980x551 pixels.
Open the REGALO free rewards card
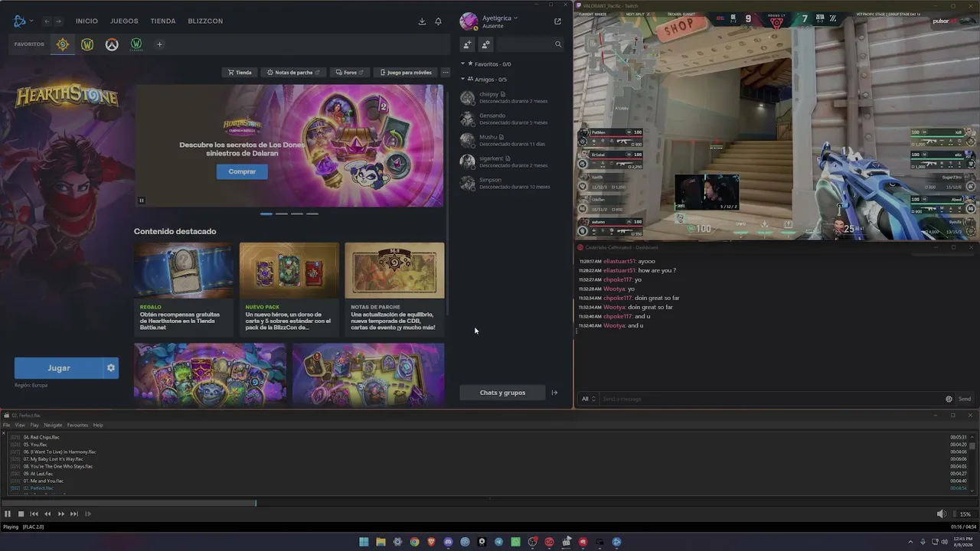click(x=184, y=289)
